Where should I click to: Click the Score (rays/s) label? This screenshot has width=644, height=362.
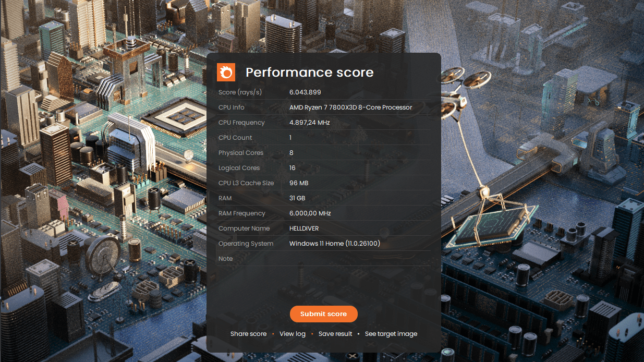240,92
